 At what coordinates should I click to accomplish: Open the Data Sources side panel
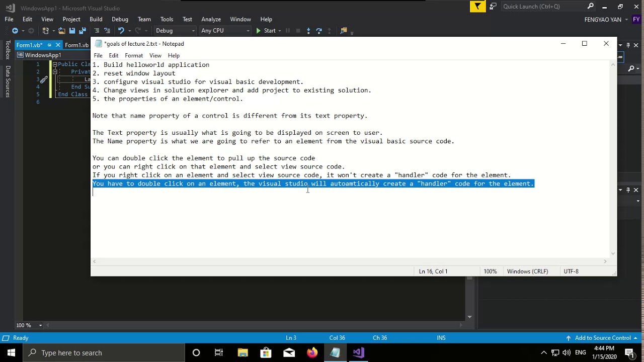click(x=8, y=81)
